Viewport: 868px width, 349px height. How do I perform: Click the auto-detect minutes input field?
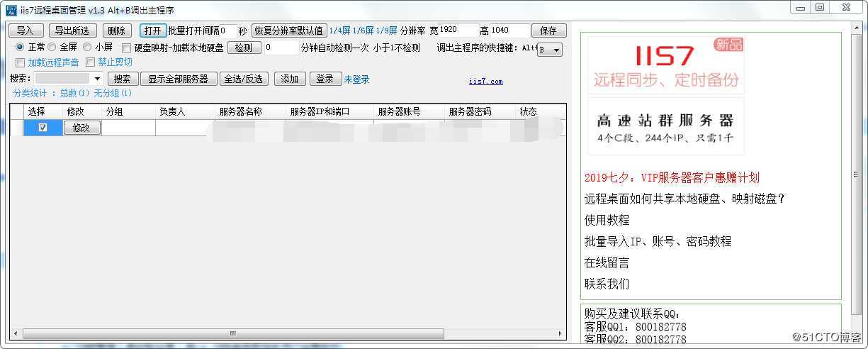[281, 48]
